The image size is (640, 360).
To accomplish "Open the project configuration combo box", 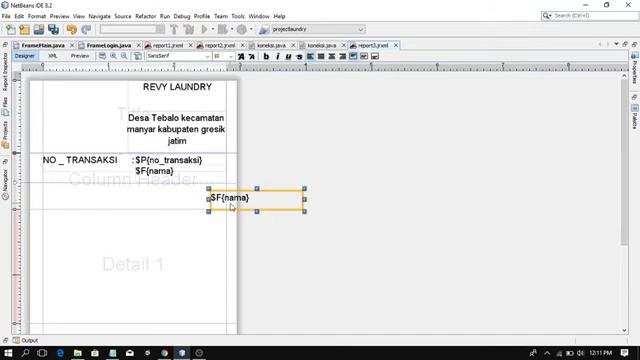I will point(132,29).
